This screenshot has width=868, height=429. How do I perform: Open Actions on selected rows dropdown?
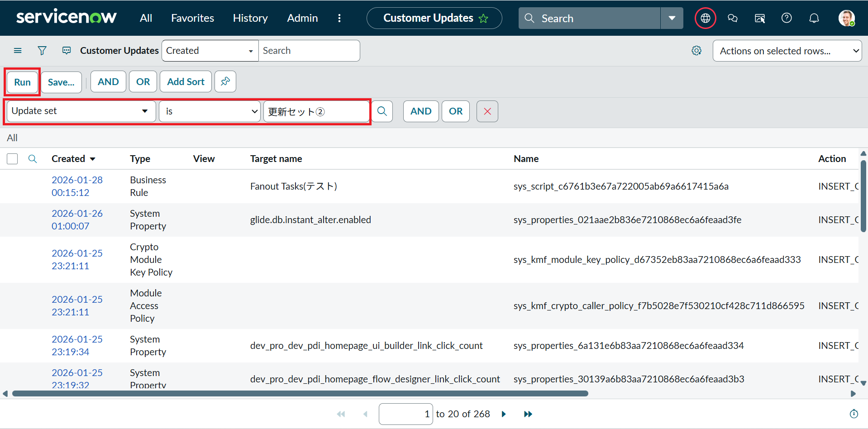tap(787, 51)
